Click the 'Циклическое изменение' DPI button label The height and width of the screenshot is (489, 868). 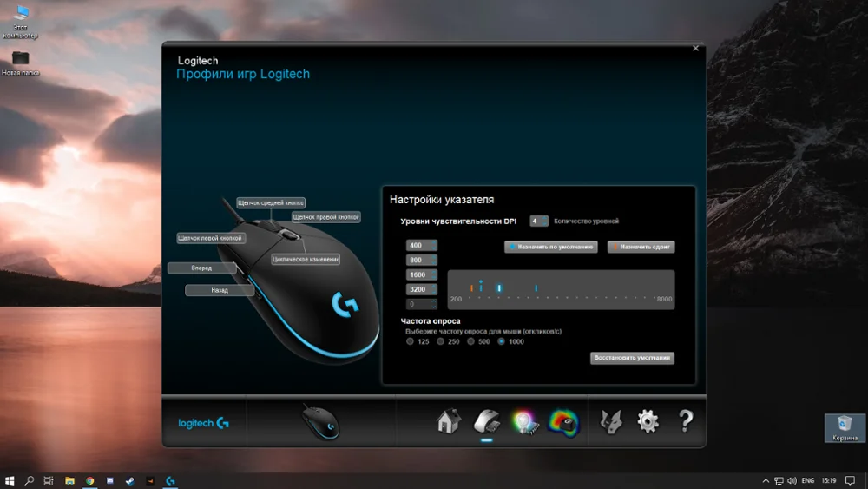click(305, 259)
